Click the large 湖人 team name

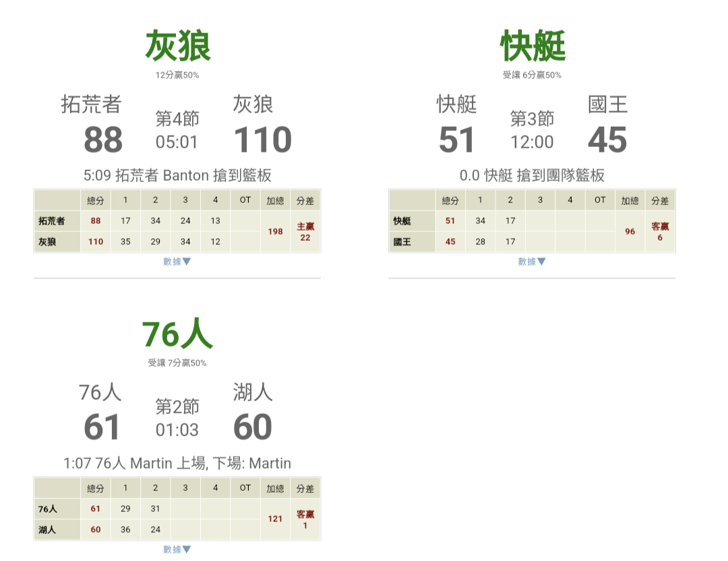coord(253,392)
